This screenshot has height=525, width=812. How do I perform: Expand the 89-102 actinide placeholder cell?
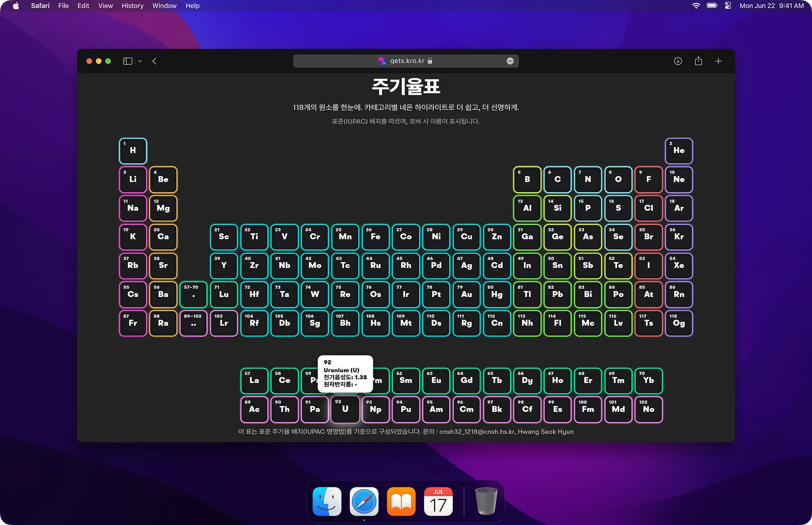pyautogui.click(x=193, y=323)
